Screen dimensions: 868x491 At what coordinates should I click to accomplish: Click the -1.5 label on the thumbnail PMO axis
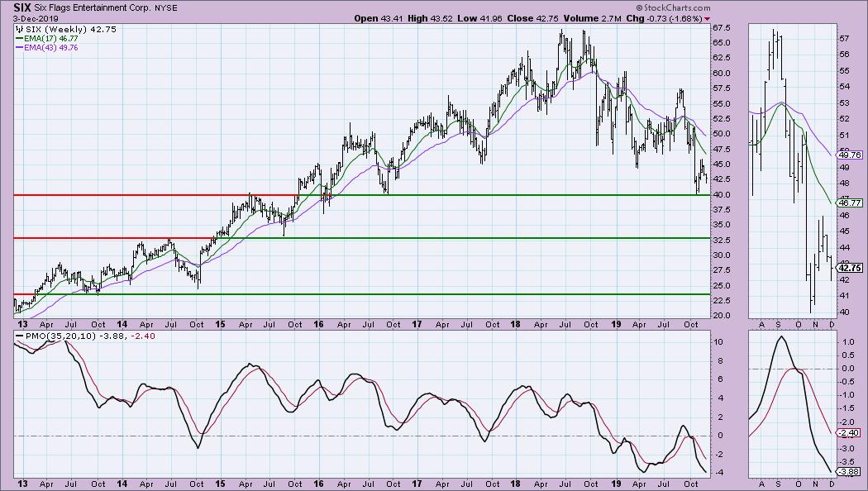coord(847,408)
